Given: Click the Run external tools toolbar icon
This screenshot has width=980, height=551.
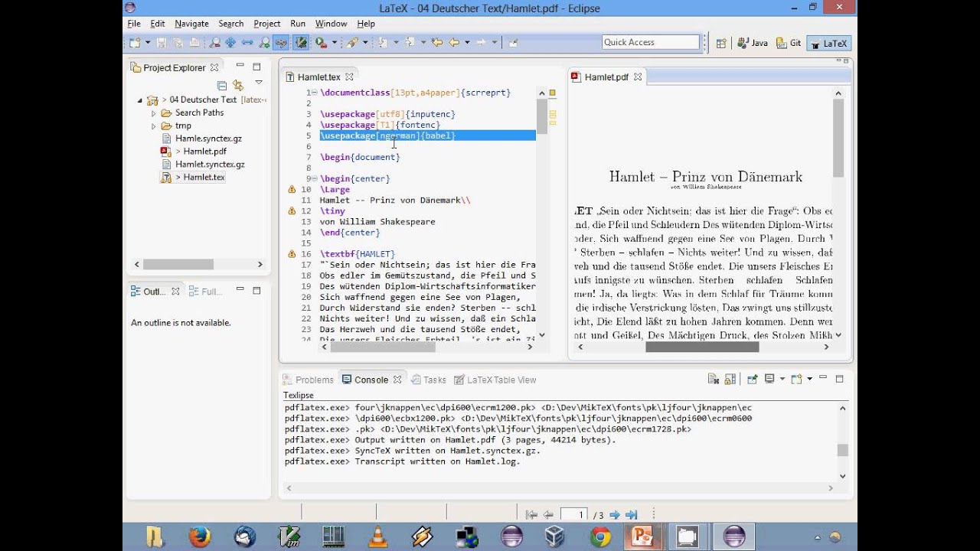Looking at the screenshot, I should 320,43.
